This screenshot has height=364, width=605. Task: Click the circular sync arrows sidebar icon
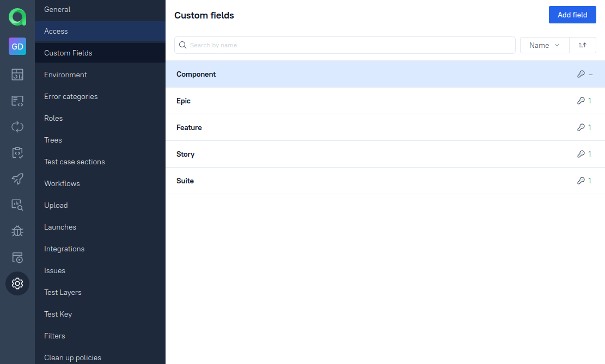point(17,127)
